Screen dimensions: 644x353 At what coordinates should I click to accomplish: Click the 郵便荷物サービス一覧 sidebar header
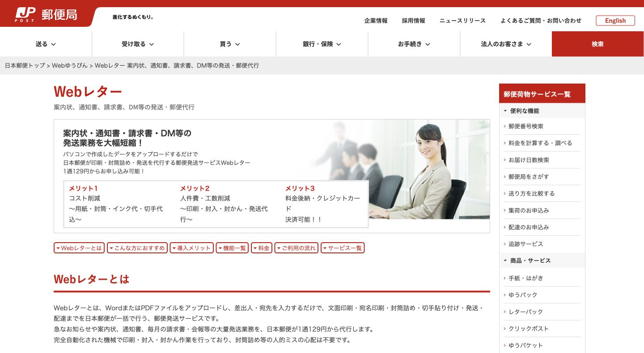[542, 94]
